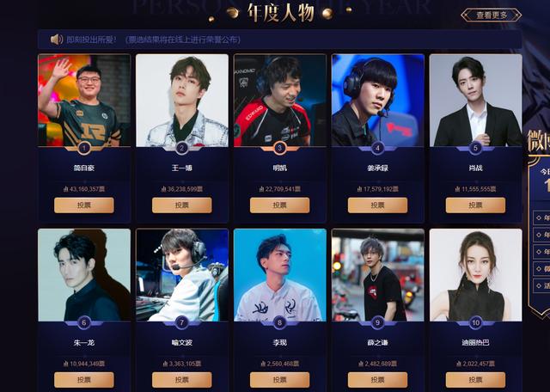Cast a vote for 迪丽热巴
Screen dimensions: 550x392
click(x=475, y=380)
